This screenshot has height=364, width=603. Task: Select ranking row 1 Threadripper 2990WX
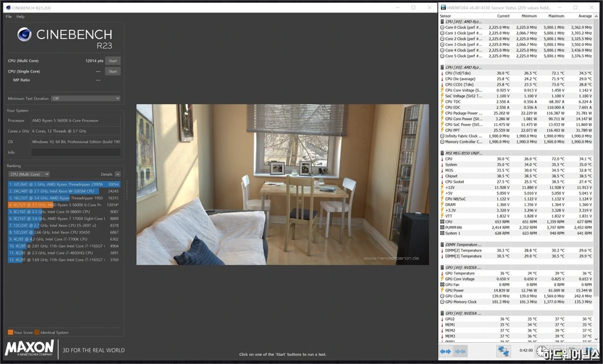click(x=64, y=184)
